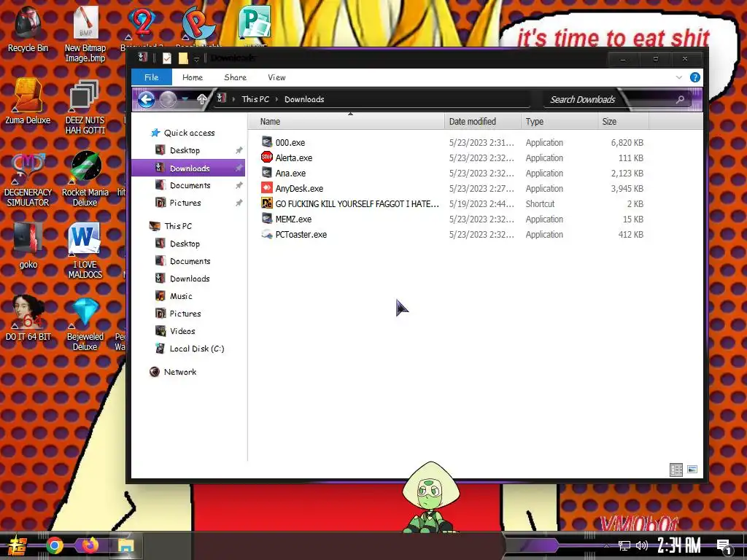Click the Start button on taskbar

[18, 545]
